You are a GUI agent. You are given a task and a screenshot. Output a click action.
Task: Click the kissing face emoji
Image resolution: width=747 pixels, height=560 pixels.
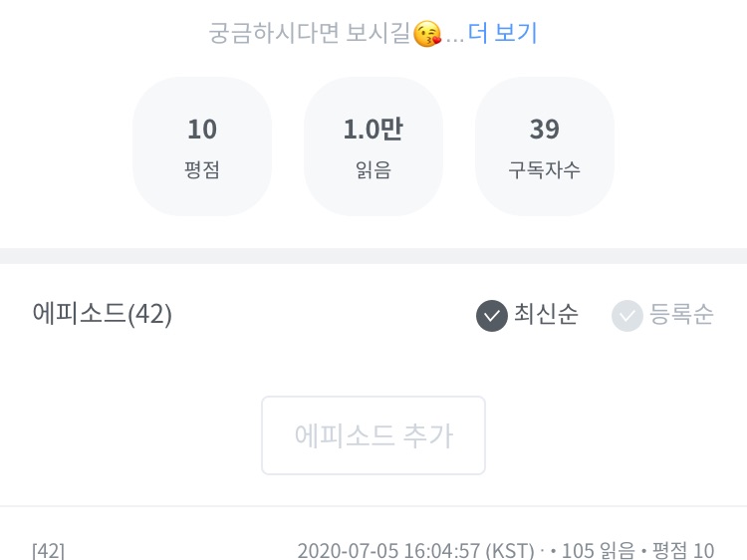pos(427,34)
